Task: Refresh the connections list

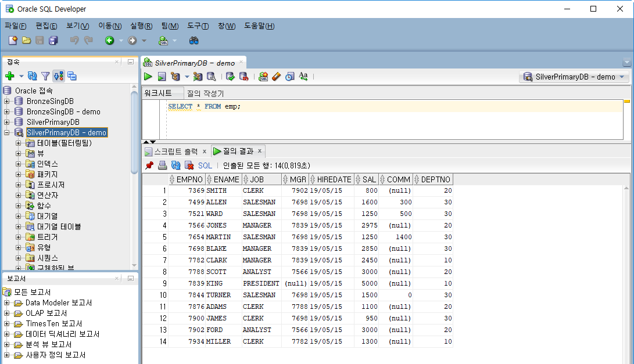Action: coord(33,76)
